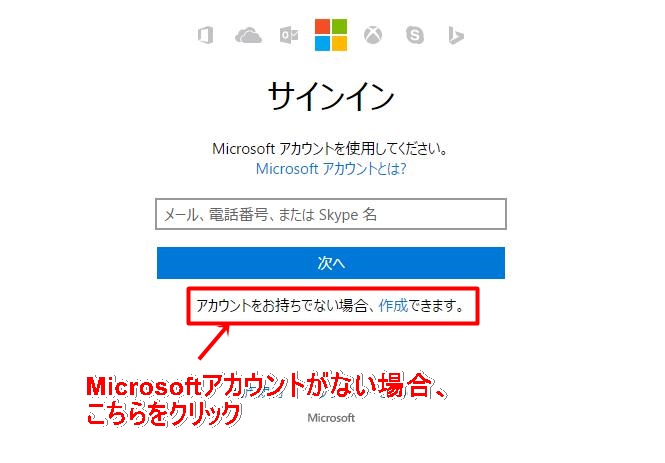Focus the メール、電話番号、または Skype 名 field

coord(331,214)
